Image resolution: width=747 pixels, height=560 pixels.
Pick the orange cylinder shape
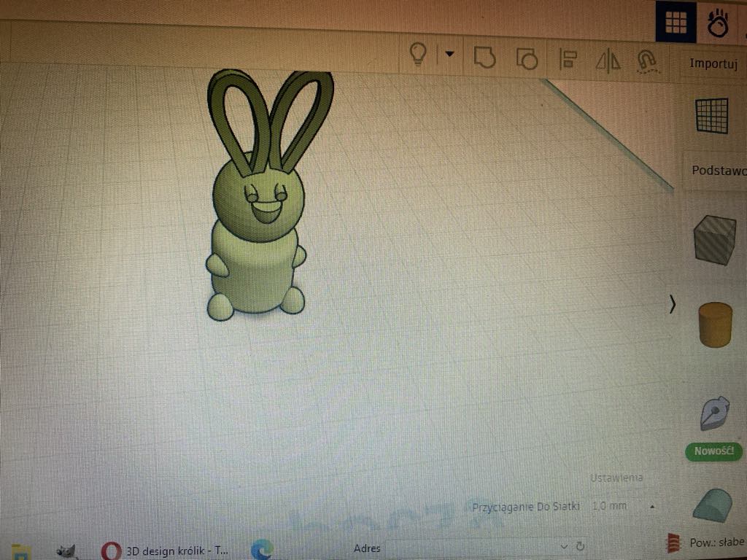click(x=715, y=324)
